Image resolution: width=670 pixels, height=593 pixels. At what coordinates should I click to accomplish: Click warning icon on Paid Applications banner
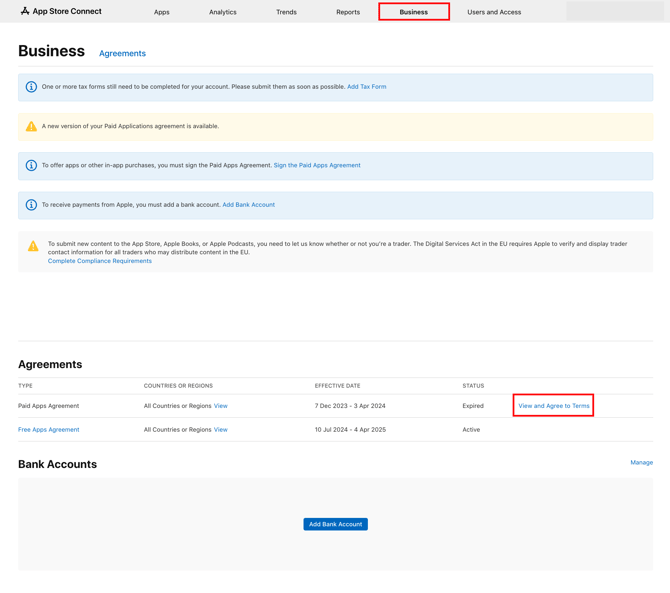pos(31,126)
